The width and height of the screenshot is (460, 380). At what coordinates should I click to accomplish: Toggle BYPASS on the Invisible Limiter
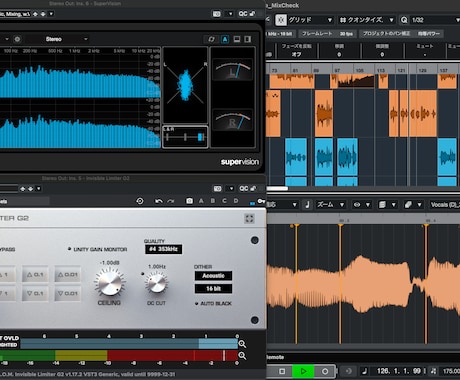[7, 249]
